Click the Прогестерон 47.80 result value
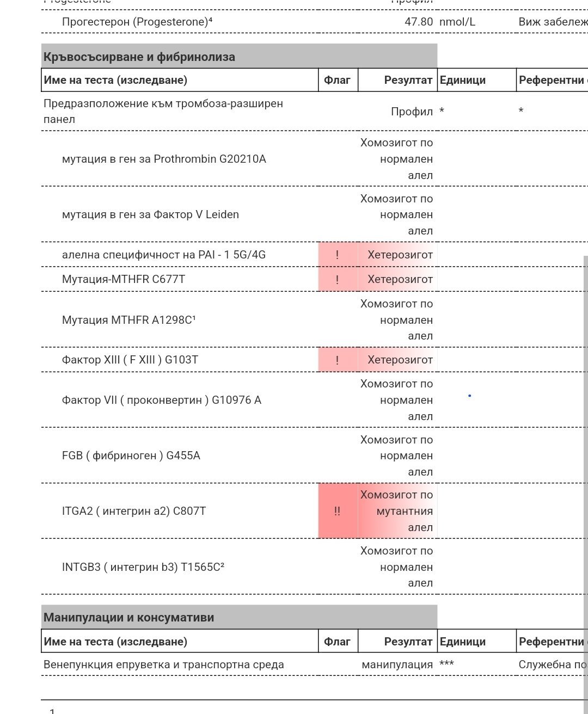Image resolution: width=588 pixels, height=714 pixels. pyautogui.click(x=419, y=22)
